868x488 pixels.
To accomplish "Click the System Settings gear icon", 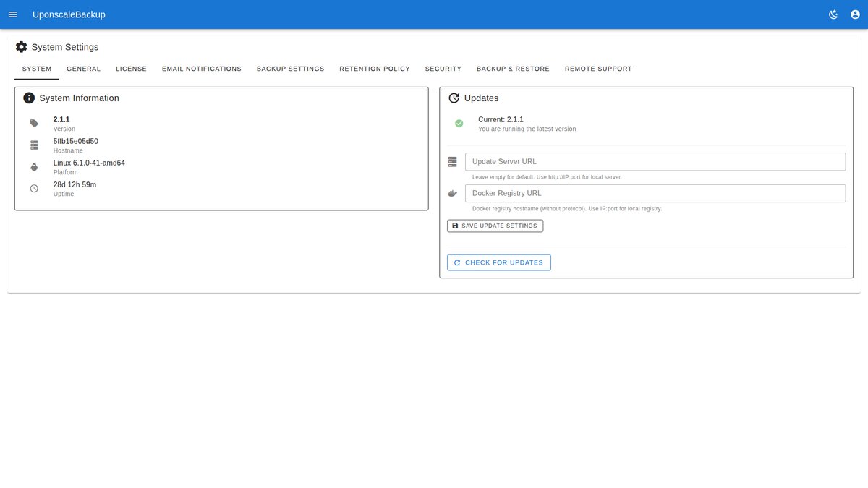I will 21,47.
